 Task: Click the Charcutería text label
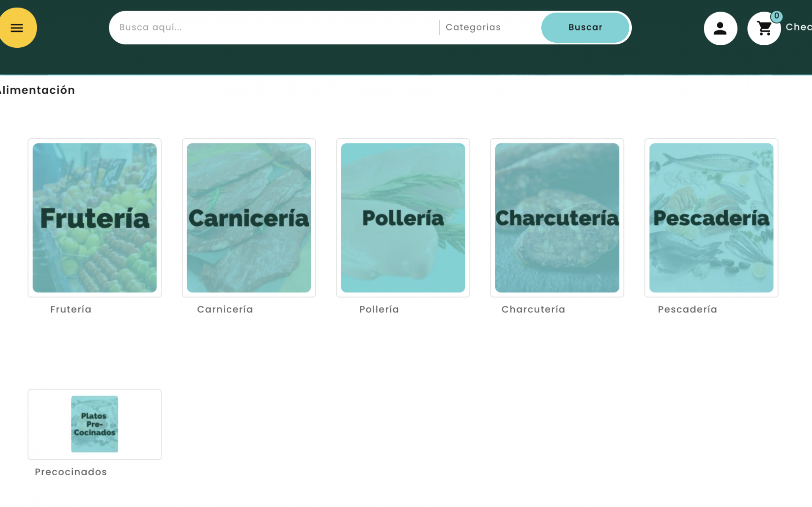coord(533,310)
